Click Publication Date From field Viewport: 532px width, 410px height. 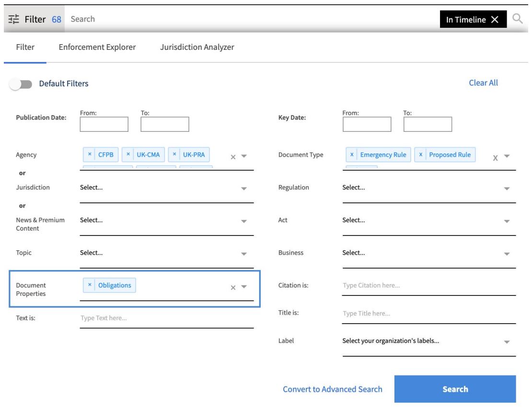pyautogui.click(x=104, y=124)
